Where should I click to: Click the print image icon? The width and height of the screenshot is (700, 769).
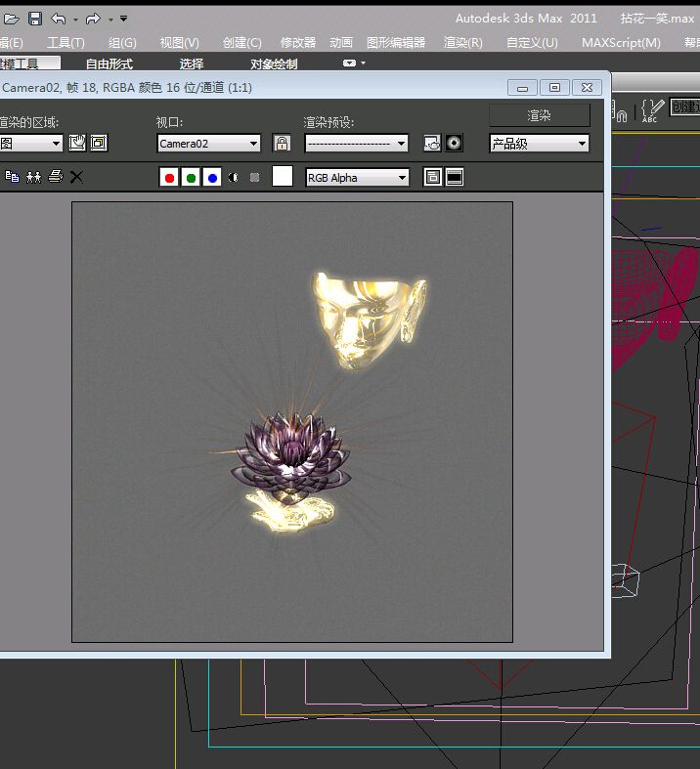(x=56, y=177)
